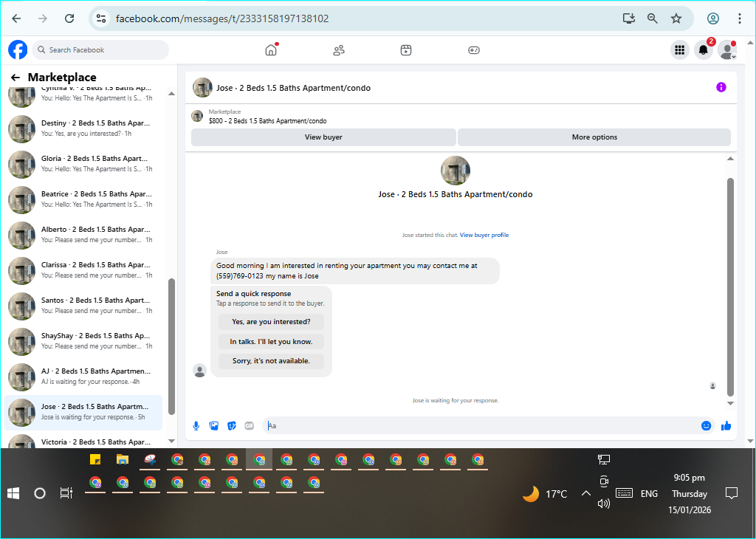Click conversation list scrollbar down arrow
This screenshot has height=539, width=756.
171,441
